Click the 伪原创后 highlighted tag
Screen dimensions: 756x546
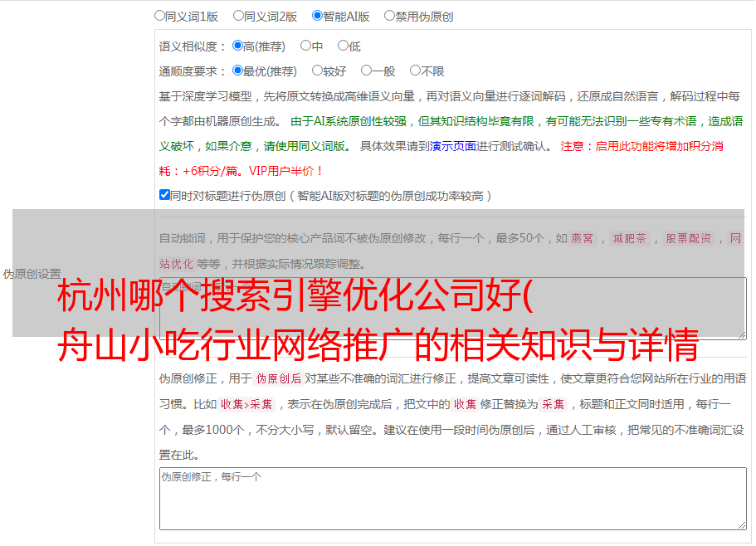click(279, 378)
